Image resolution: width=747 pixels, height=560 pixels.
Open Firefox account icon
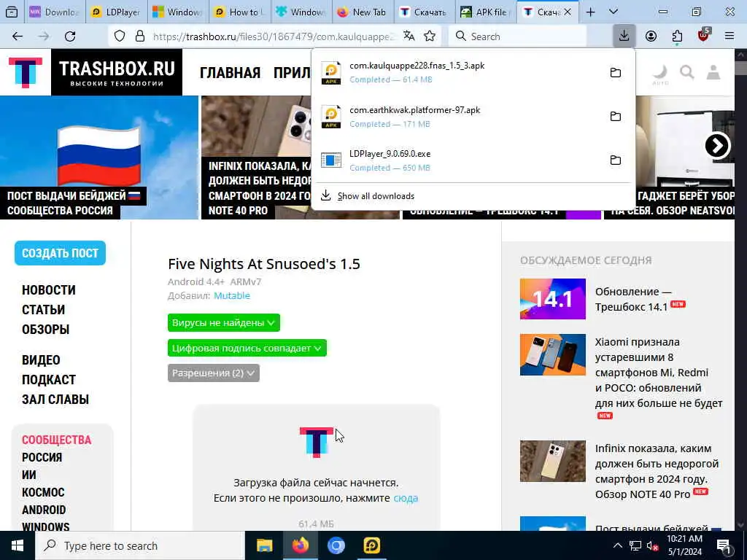click(651, 36)
